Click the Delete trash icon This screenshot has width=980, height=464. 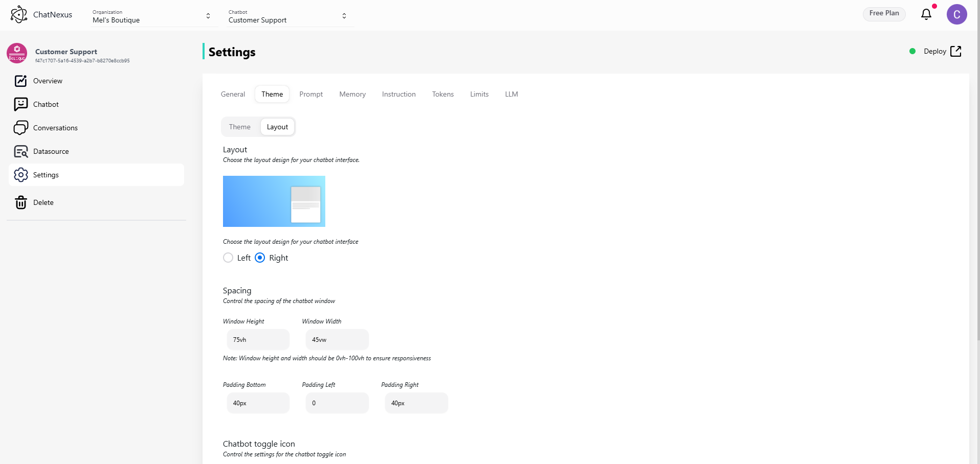pyautogui.click(x=20, y=202)
